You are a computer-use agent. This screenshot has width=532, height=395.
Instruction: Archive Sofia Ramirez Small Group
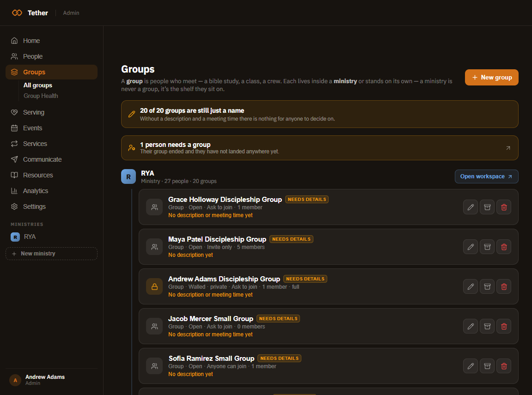[487, 366]
